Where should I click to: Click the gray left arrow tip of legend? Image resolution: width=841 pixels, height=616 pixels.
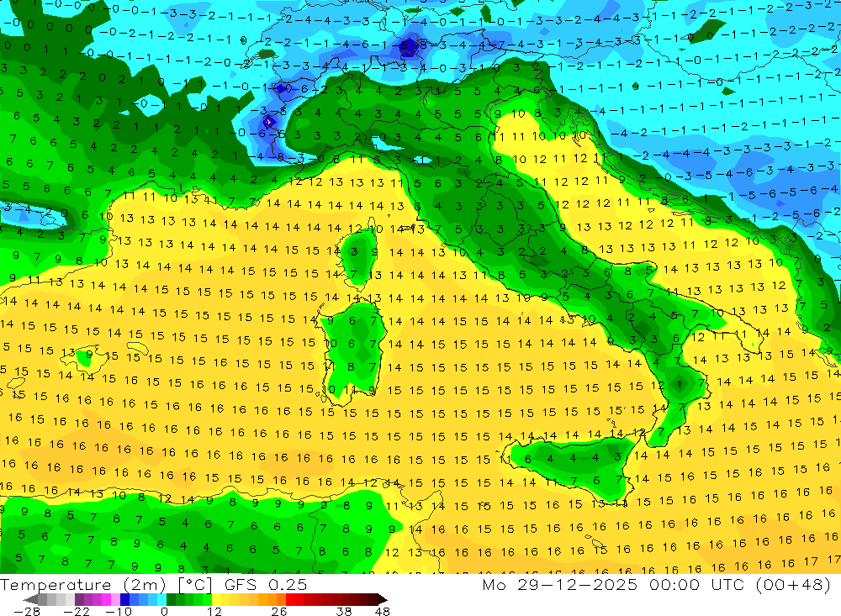click(x=30, y=599)
